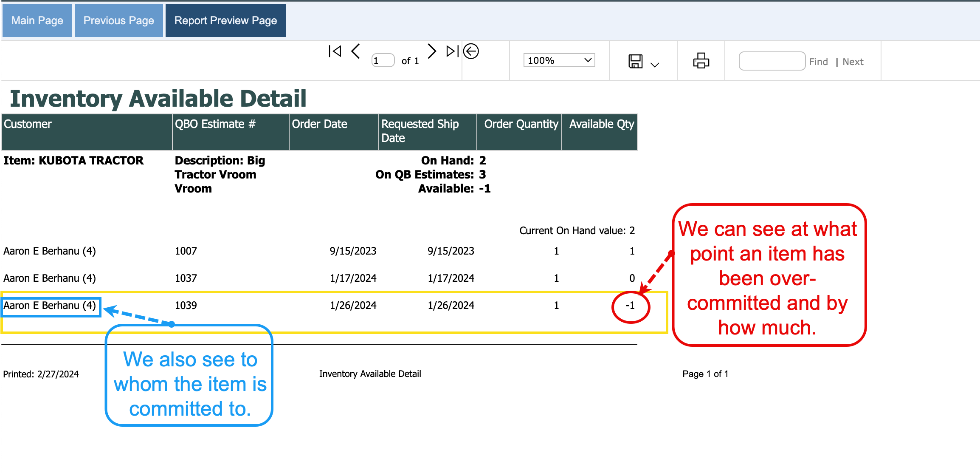Go to first report page icon

click(x=335, y=51)
